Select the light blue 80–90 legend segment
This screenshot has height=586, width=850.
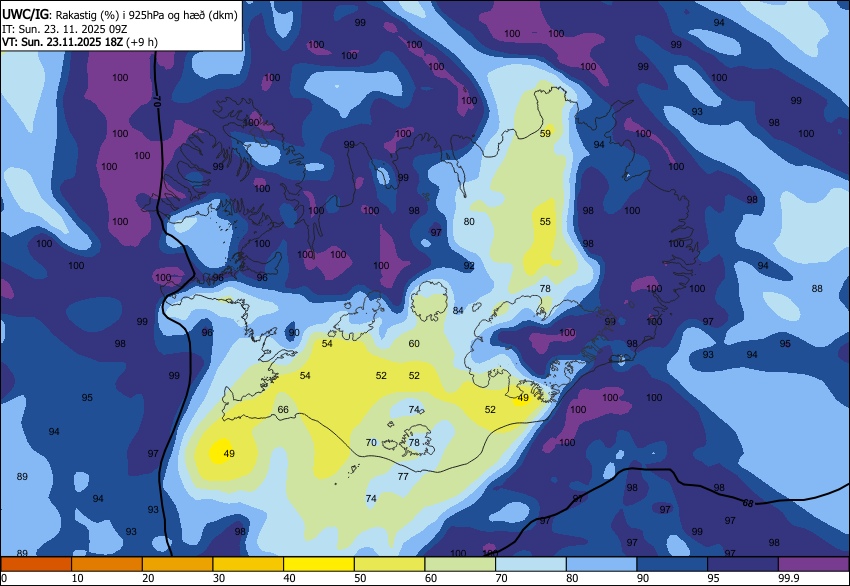click(602, 564)
